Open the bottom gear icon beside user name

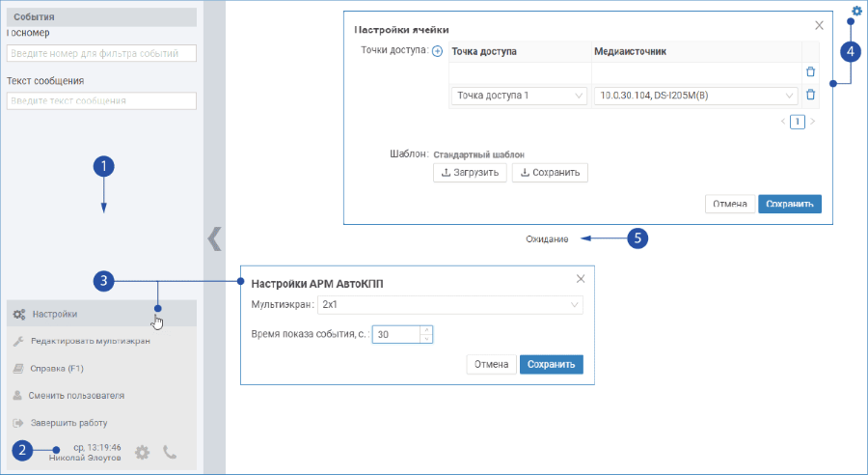(143, 452)
